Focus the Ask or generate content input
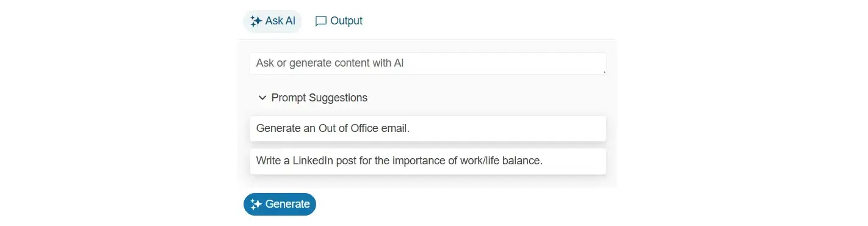868x226 pixels. [x=428, y=63]
